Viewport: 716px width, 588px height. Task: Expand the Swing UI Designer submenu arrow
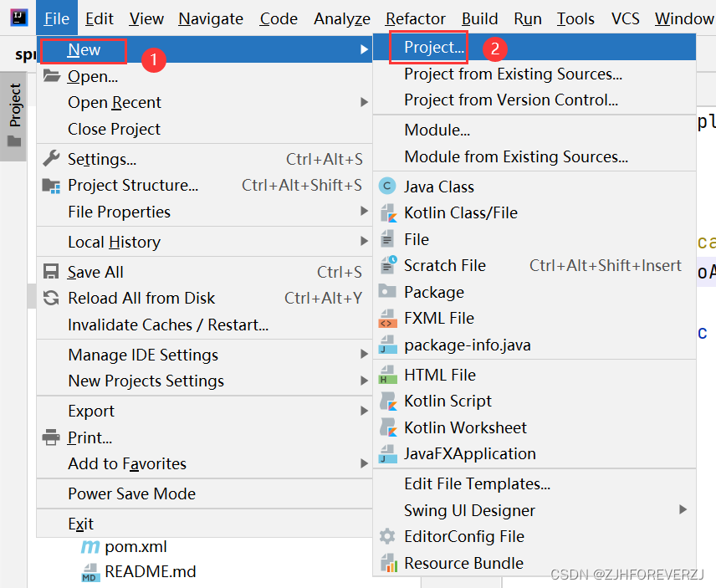683,509
